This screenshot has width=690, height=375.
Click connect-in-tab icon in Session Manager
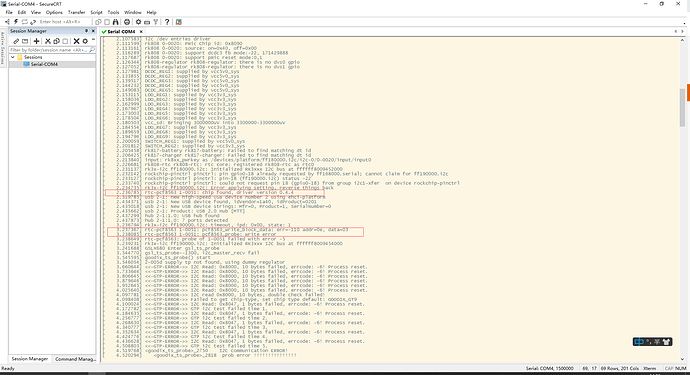pyautogui.click(x=25, y=41)
